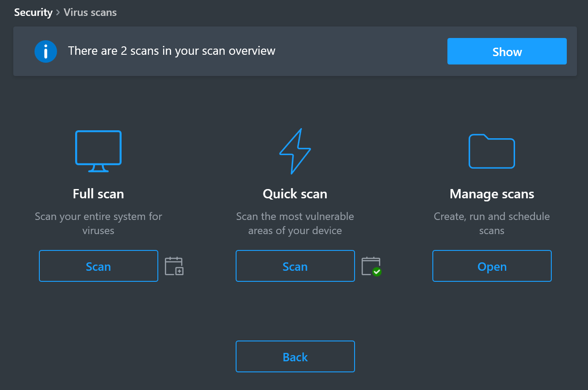Open the Quick scan scheduled calendar icon
Image resolution: width=588 pixels, height=390 pixels.
(371, 266)
